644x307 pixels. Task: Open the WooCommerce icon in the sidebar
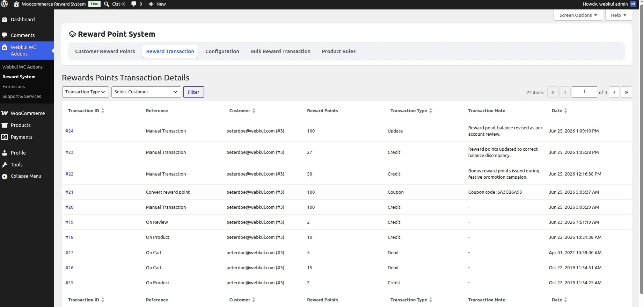(5, 113)
